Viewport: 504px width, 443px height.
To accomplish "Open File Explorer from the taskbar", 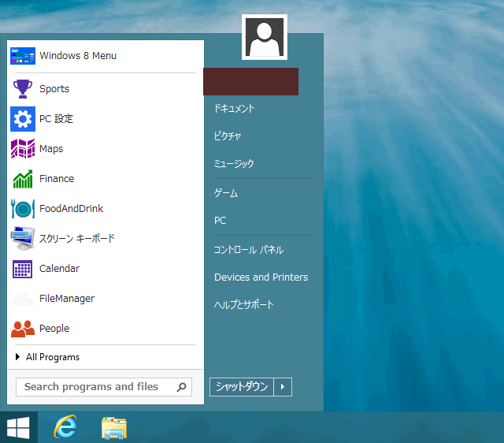I will [114, 428].
